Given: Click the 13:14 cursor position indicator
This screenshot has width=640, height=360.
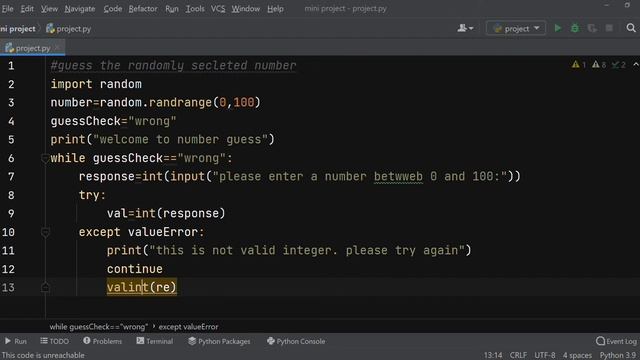Looking at the screenshot, I should [x=493, y=355].
